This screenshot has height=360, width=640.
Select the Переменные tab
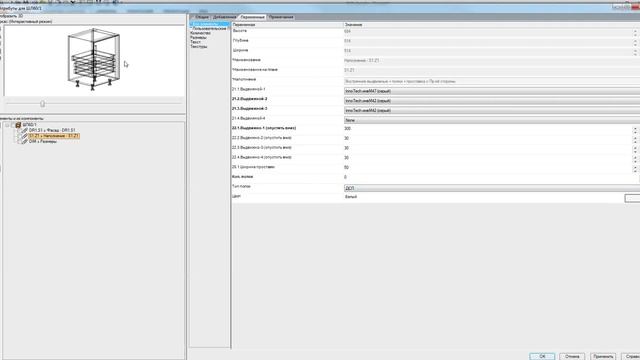pyautogui.click(x=252, y=17)
